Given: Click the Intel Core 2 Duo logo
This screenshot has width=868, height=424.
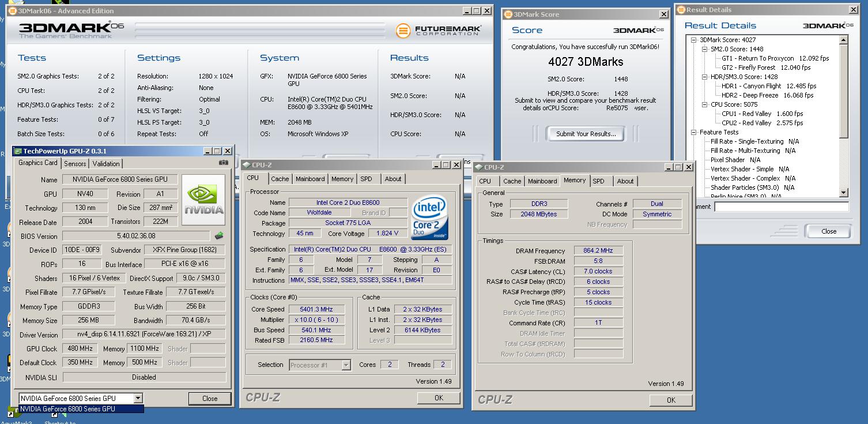Looking at the screenshot, I should (429, 217).
